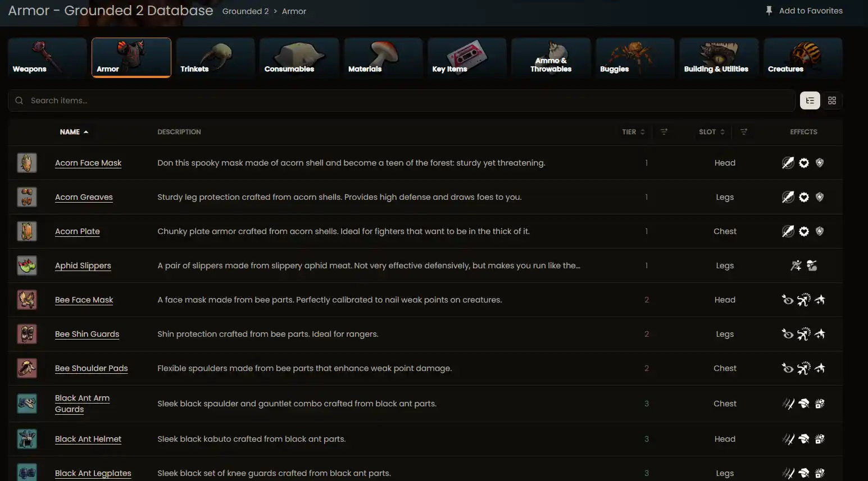
Task: Open the Bee Shin Guards link
Action: click(x=87, y=334)
